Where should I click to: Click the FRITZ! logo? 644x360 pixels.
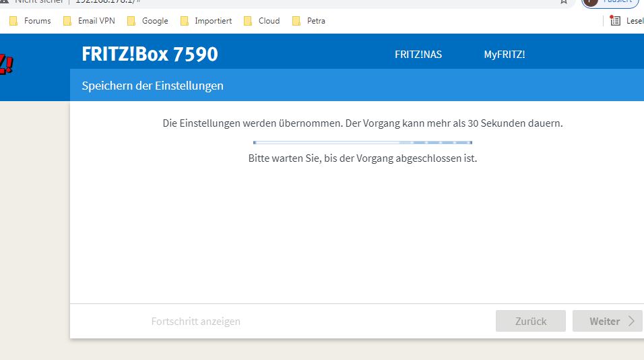coord(6,64)
